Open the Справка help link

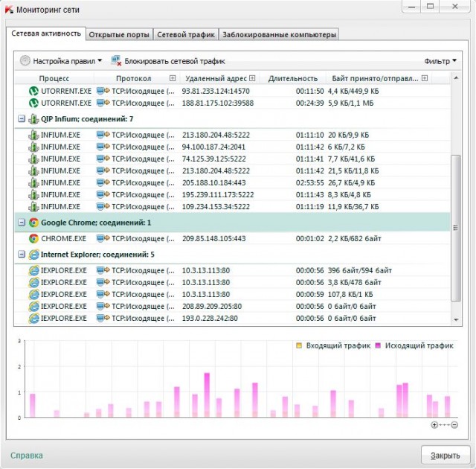[x=26, y=456]
